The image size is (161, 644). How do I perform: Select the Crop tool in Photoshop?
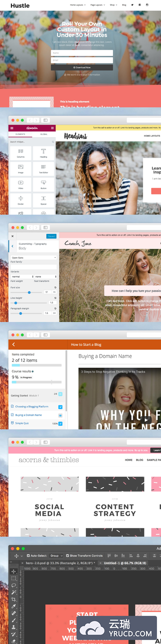14,599
